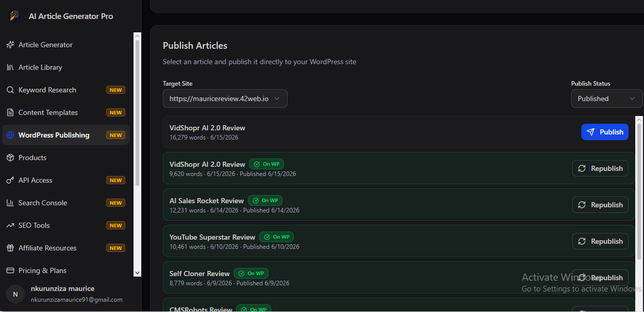This screenshot has width=644, height=312.
Task: Select Content Templates in sidebar
Action: 66,112
